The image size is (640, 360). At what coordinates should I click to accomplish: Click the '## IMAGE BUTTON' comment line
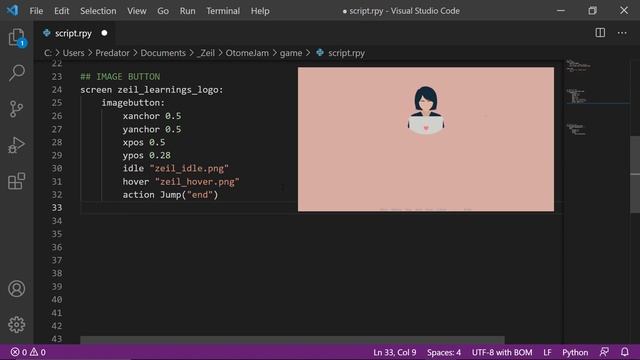point(120,77)
